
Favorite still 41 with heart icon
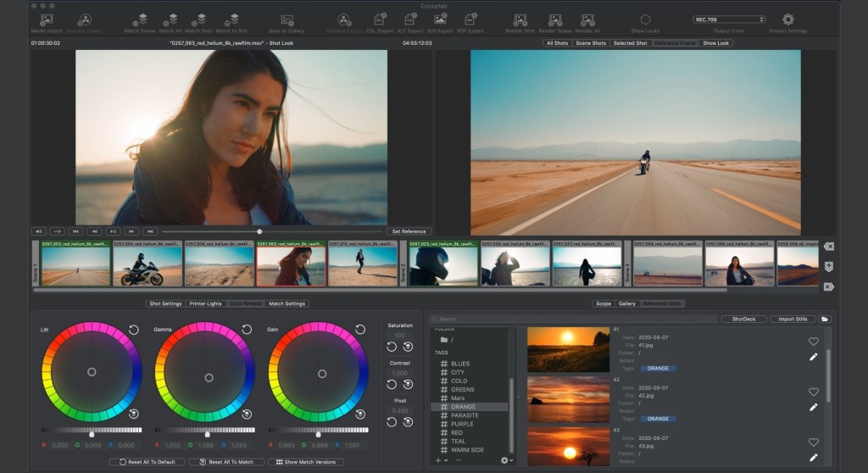point(814,342)
